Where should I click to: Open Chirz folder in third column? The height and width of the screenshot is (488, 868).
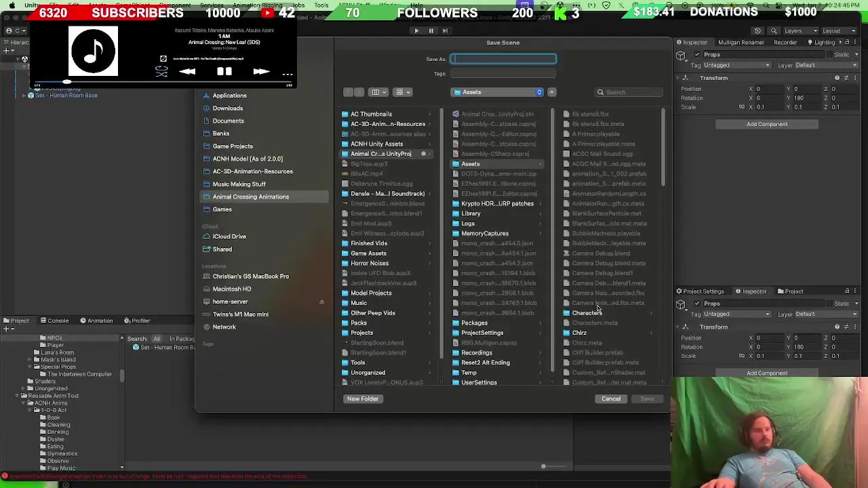point(579,333)
